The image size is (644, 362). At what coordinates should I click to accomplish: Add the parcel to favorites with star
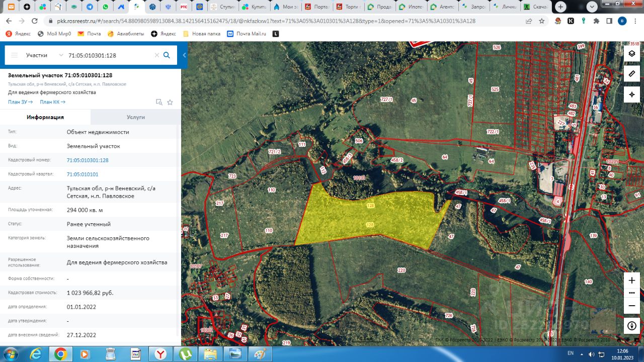(170, 102)
